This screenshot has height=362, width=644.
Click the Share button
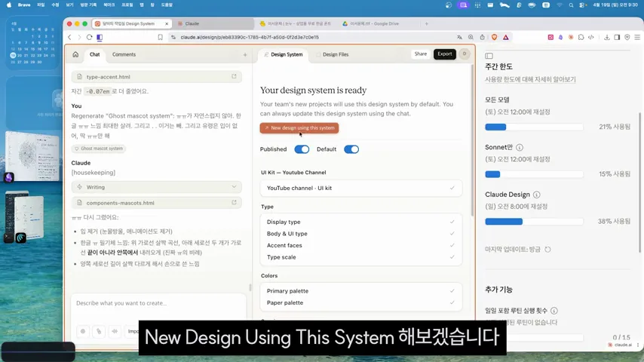click(421, 54)
